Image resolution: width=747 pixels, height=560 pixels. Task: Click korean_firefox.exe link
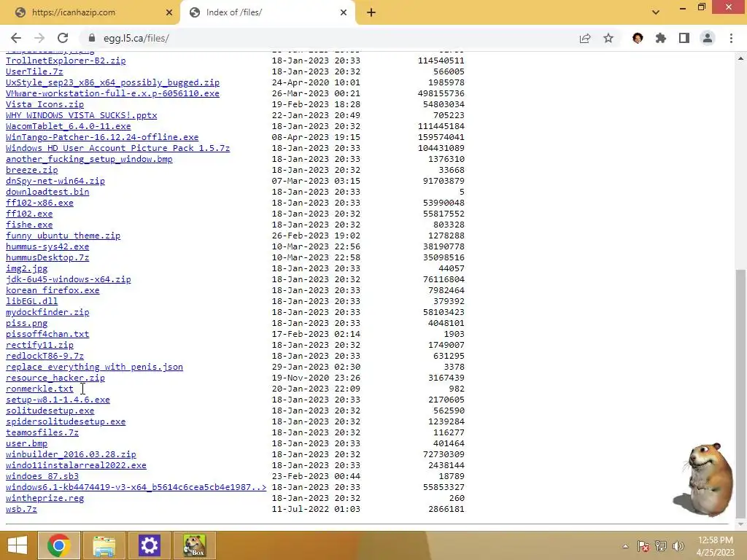[x=53, y=290]
